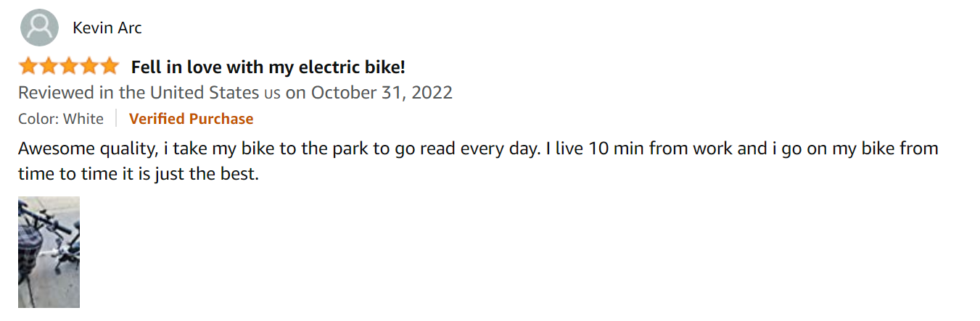This screenshot has width=980, height=321.
Task: Click the fourth orange rating star
Action: 89,67
